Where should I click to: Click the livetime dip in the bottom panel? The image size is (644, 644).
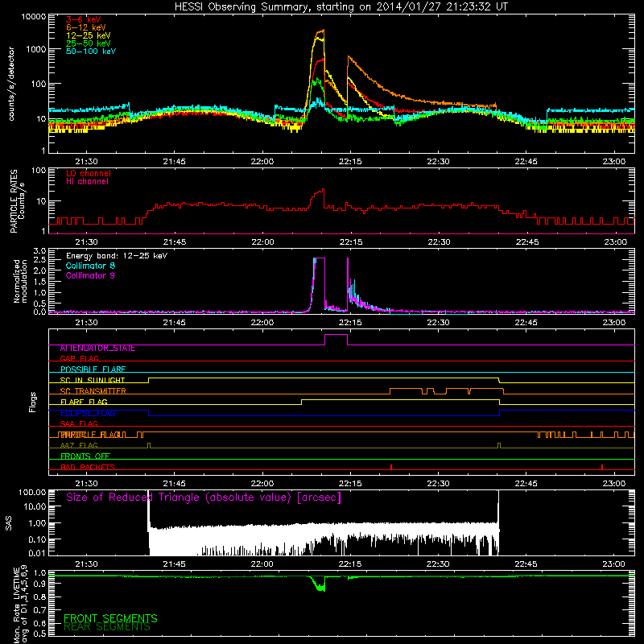pos(320,588)
